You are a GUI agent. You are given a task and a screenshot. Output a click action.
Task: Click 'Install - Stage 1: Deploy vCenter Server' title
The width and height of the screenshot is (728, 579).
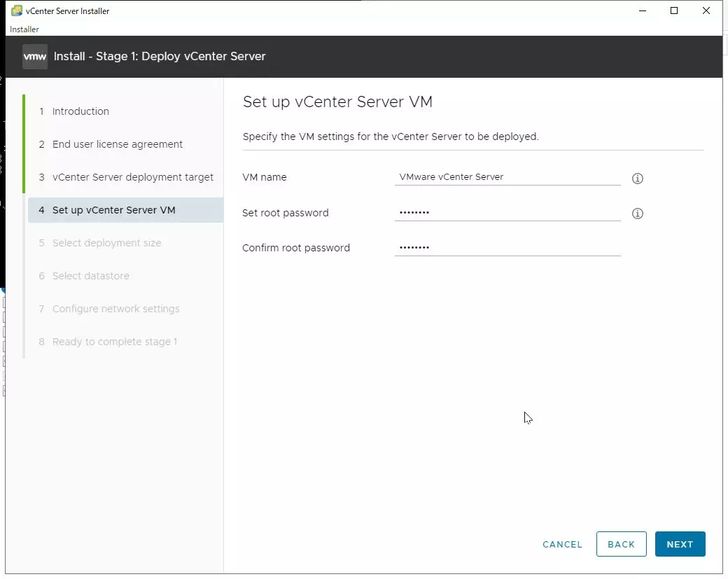(x=160, y=56)
